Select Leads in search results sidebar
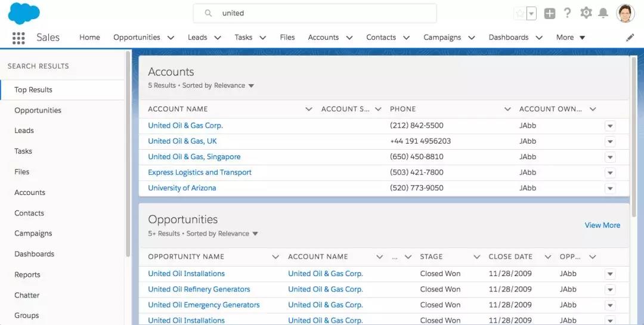The height and width of the screenshot is (325, 644). point(24,131)
